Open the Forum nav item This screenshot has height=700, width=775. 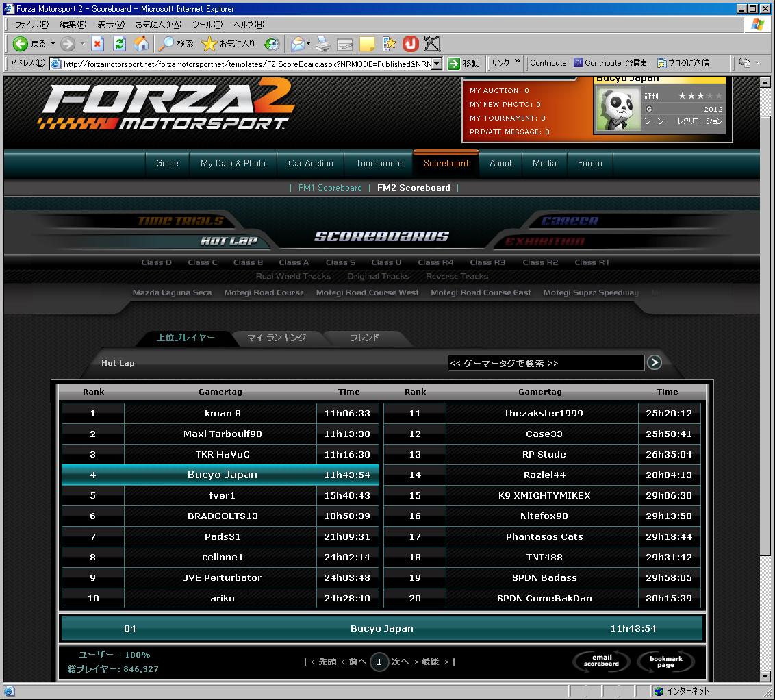[589, 164]
